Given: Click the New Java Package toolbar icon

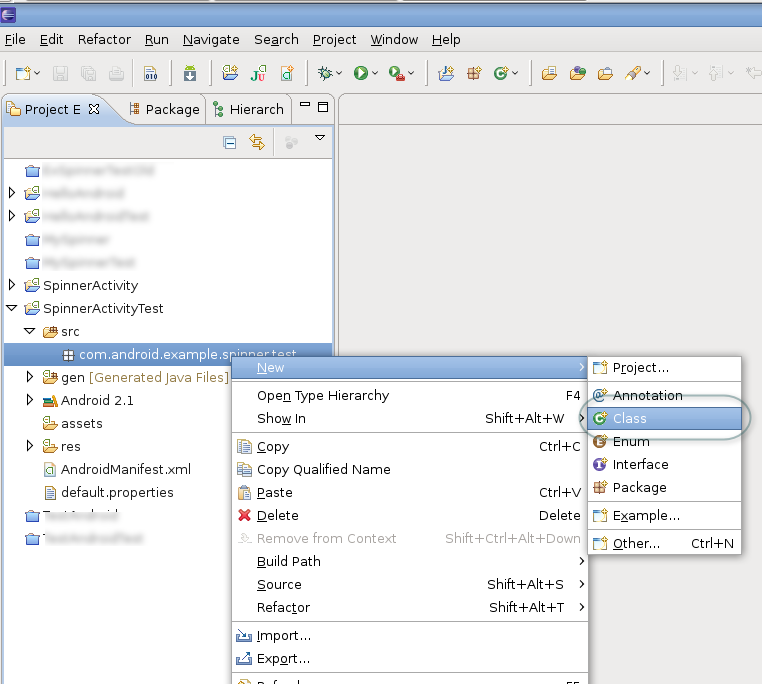Looking at the screenshot, I should (x=475, y=73).
